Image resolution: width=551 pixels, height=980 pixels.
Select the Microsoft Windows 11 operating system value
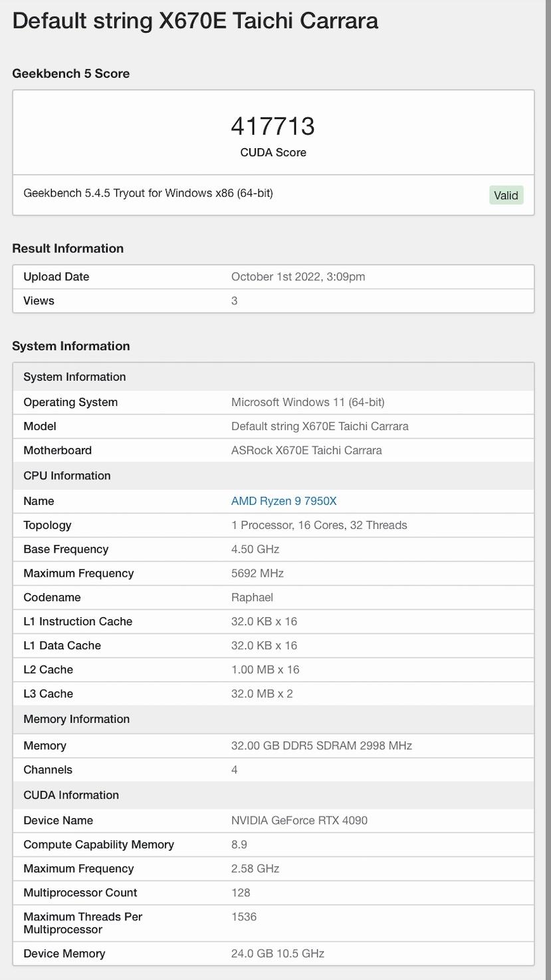click(x=308, y=403)
